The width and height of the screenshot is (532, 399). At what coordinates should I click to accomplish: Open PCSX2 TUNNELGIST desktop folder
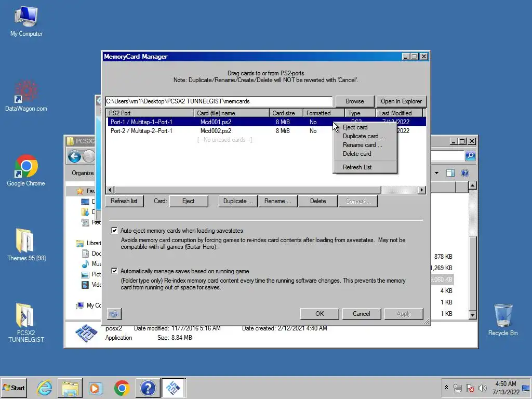pyautogui.click(x=26, y=323)
